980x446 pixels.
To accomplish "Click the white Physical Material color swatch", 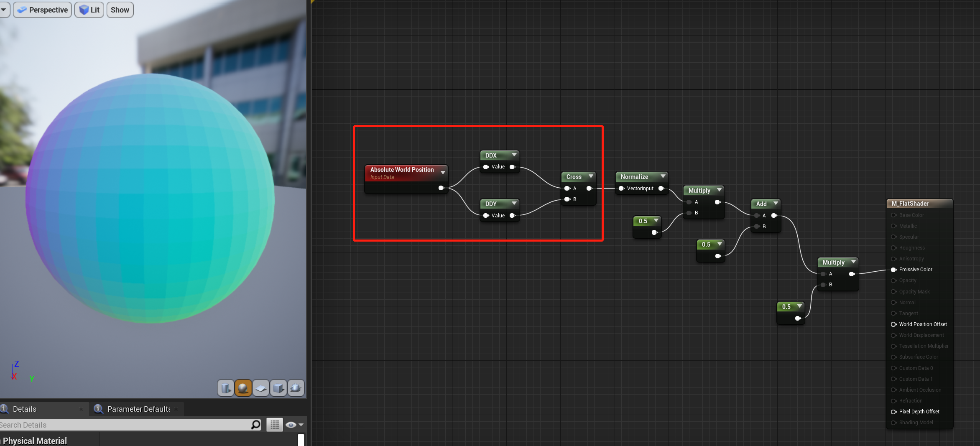I will 301,440.
